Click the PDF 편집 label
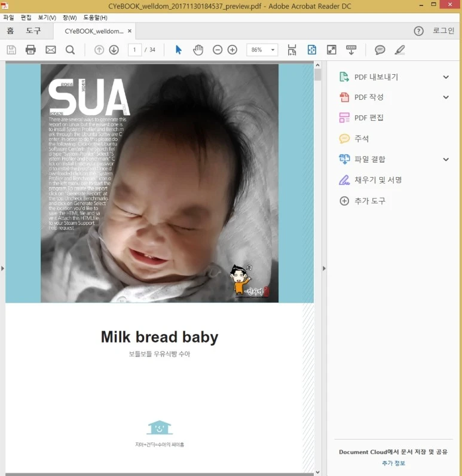 [369, 118]
